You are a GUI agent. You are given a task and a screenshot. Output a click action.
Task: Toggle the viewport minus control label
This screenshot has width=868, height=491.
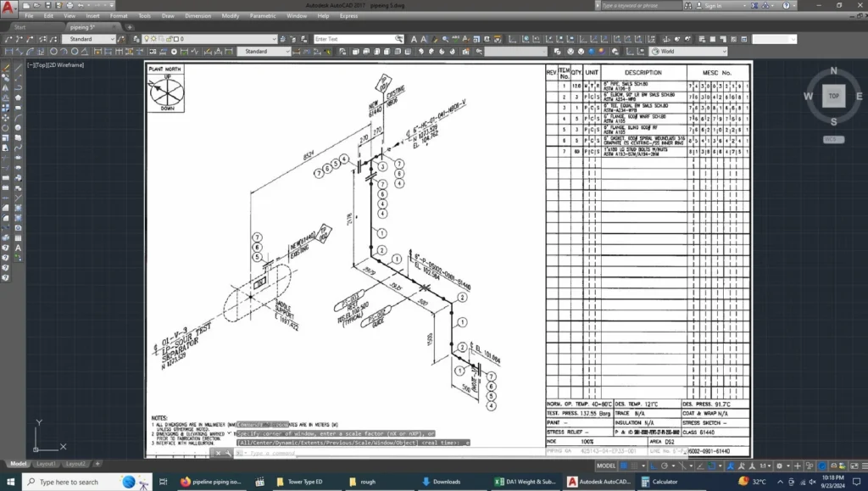pyautogui.click(x=31, y=65)
